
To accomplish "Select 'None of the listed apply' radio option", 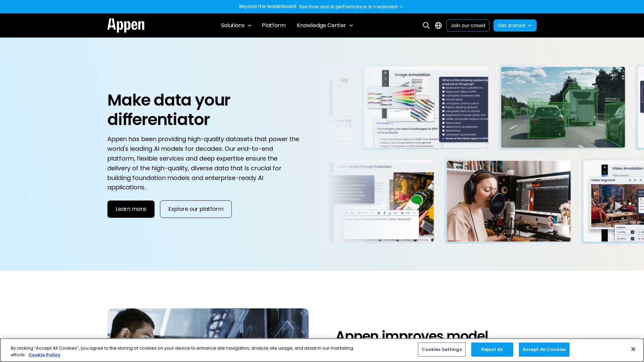I will [443, 138].
